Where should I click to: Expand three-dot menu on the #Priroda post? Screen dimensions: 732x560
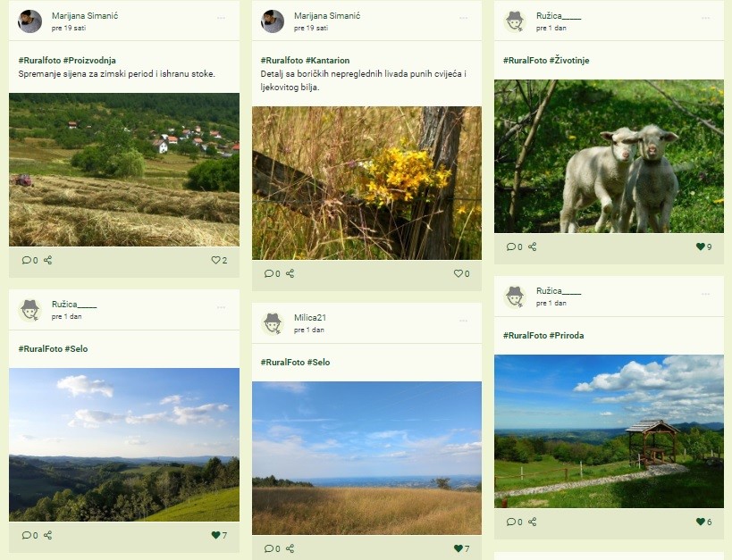[705, 294]
